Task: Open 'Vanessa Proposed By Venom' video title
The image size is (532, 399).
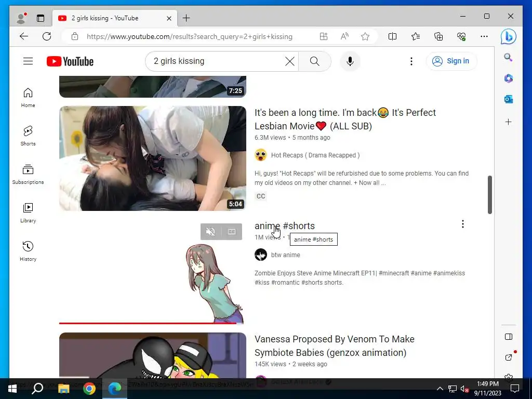Action: [334, 345]
